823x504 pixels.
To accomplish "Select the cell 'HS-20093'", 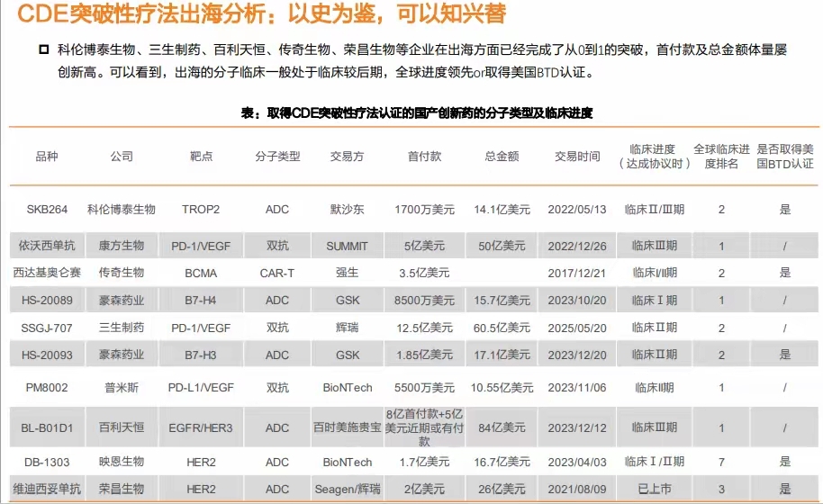I will pyautogui.click(x=47, y=355).
